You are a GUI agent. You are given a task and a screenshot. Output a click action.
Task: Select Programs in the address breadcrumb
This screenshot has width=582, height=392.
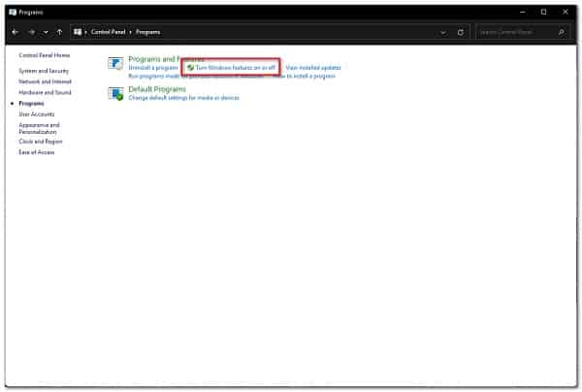pos(147,32)
